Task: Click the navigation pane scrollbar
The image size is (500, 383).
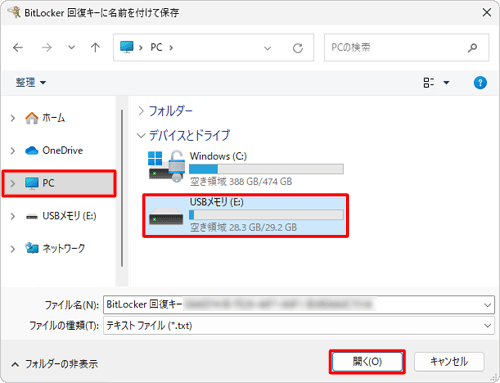Action: coord(122,188)
